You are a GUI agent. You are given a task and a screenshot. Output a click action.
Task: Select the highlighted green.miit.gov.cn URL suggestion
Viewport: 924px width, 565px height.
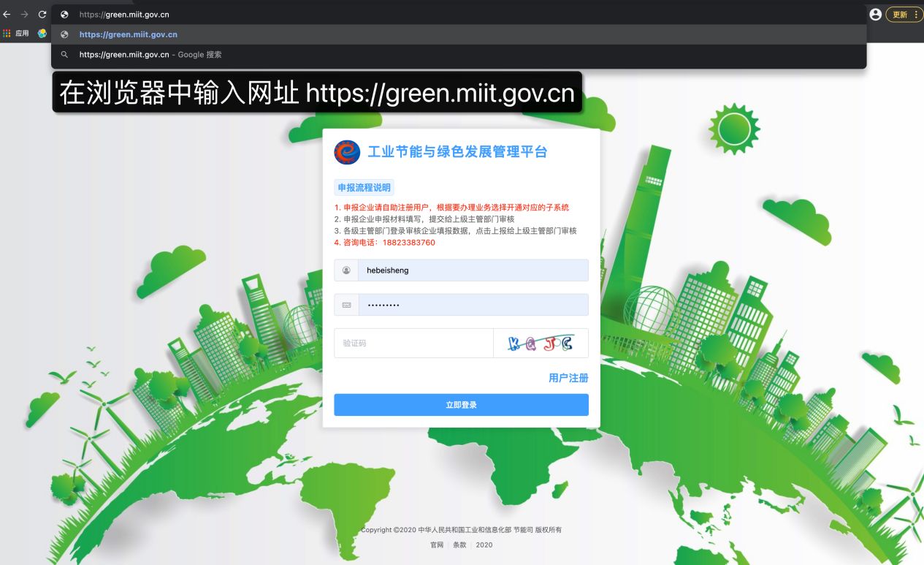129,34
